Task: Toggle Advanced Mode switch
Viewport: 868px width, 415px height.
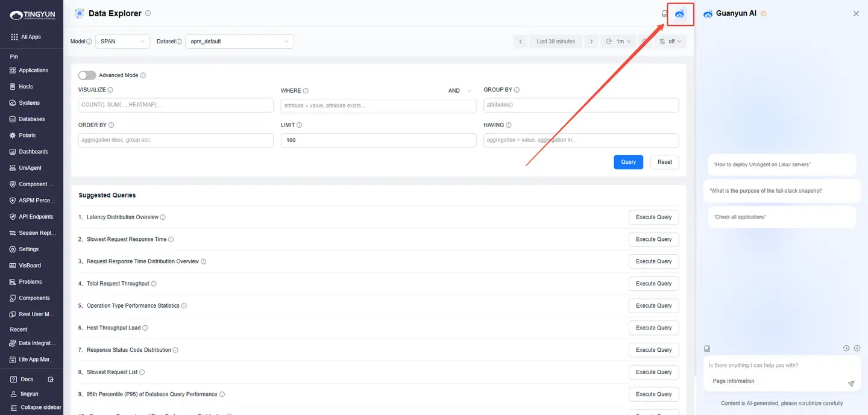Action: click(87, 75)
